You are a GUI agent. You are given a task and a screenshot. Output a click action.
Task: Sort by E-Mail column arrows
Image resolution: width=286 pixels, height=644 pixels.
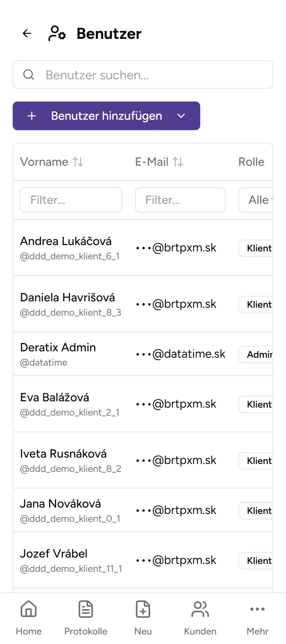pyautogui.click(x=178, y=162)
